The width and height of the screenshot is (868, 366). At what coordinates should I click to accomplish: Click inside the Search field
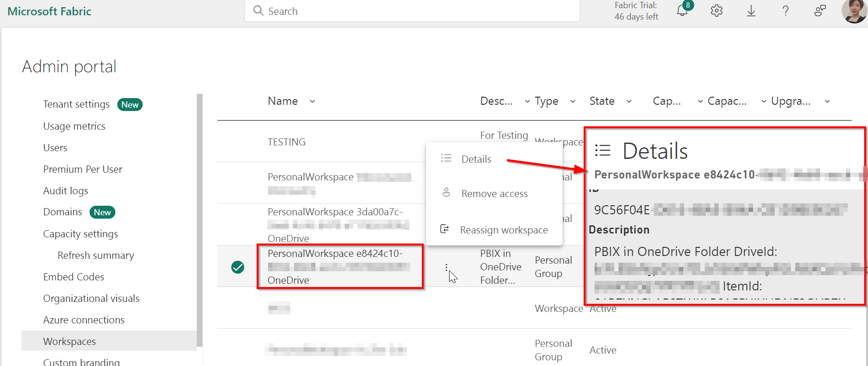coord(412,11)
